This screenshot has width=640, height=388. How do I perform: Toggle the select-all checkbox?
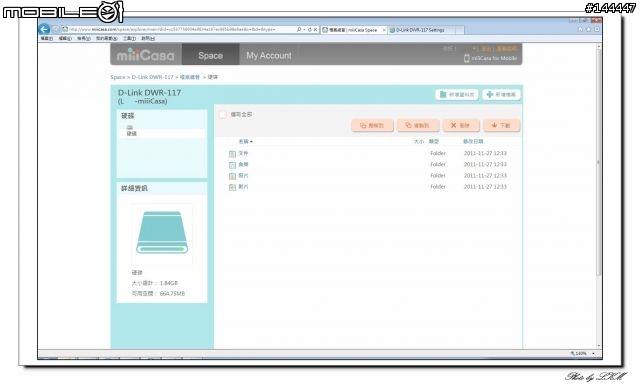(x=223, y=115)
